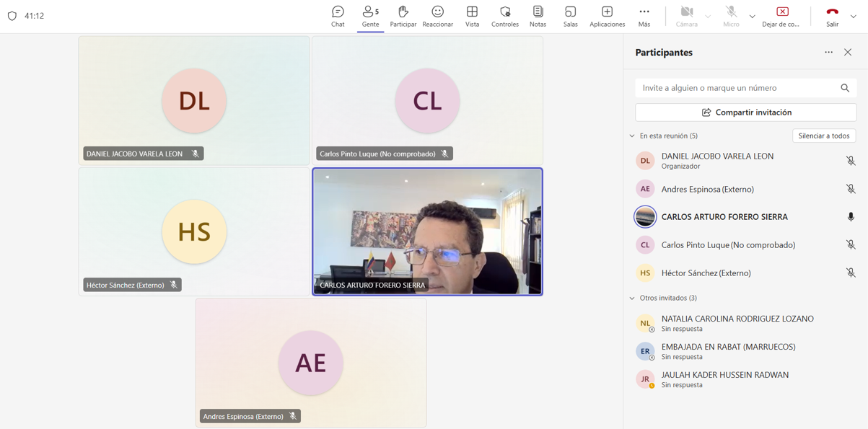Toggle mic of CARLOS ARTURO FORERO SIERRA
The image size is (868, 429).
(851, 217)
